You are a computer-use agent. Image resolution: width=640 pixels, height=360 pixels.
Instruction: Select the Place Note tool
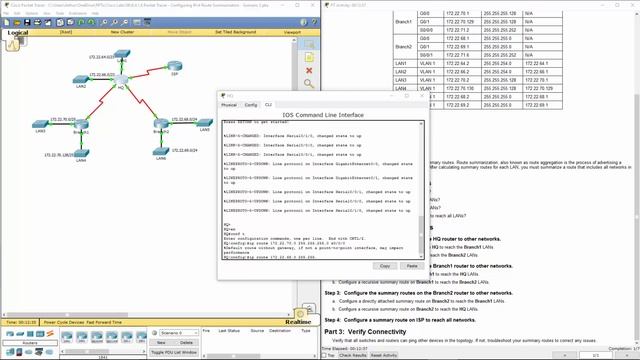point(309,57)
